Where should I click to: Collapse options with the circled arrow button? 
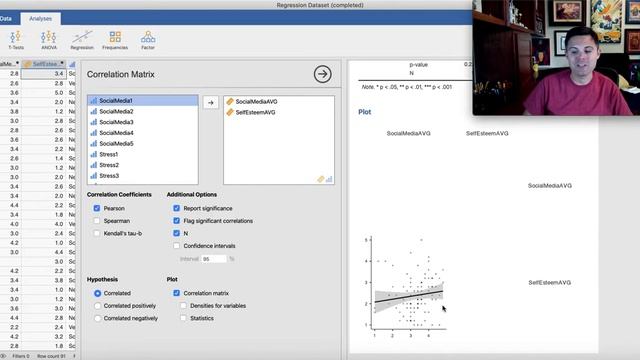pos(322,74)
